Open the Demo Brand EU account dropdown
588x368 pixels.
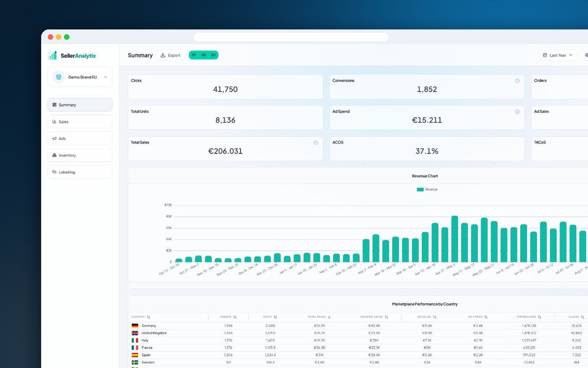click(x=80, y=77)
